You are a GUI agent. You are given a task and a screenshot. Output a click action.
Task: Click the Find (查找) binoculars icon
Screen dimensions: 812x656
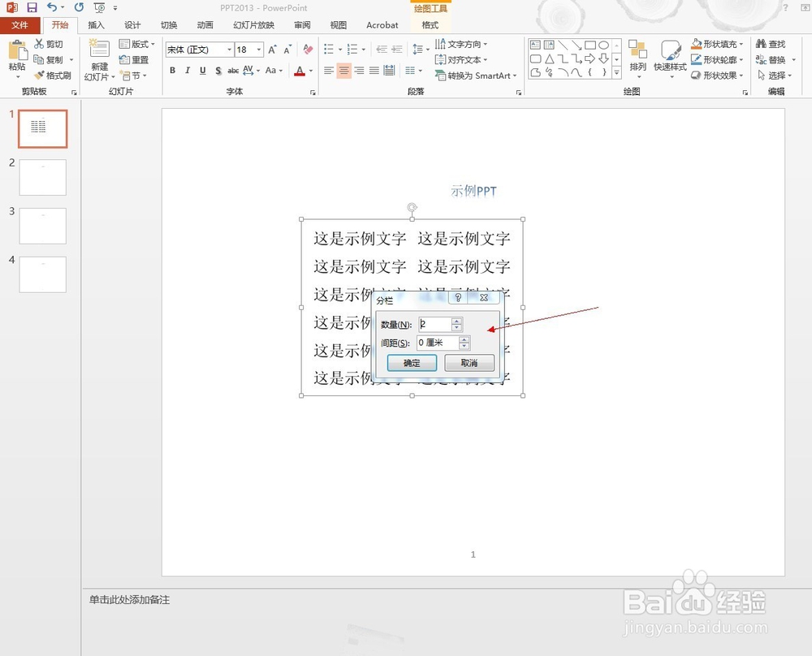[x=761, y=44]
